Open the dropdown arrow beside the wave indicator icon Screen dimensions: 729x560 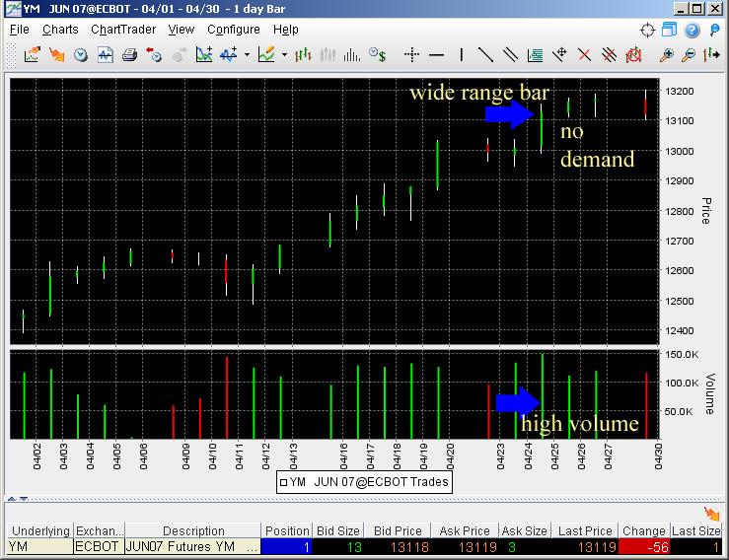pyautogui.click(x=247, y=55)
